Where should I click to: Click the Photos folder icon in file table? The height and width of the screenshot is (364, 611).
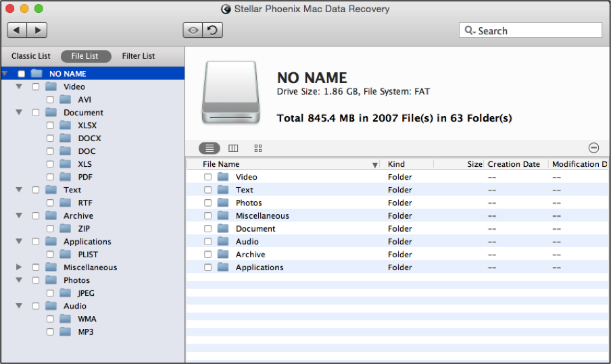click(223, 203)
